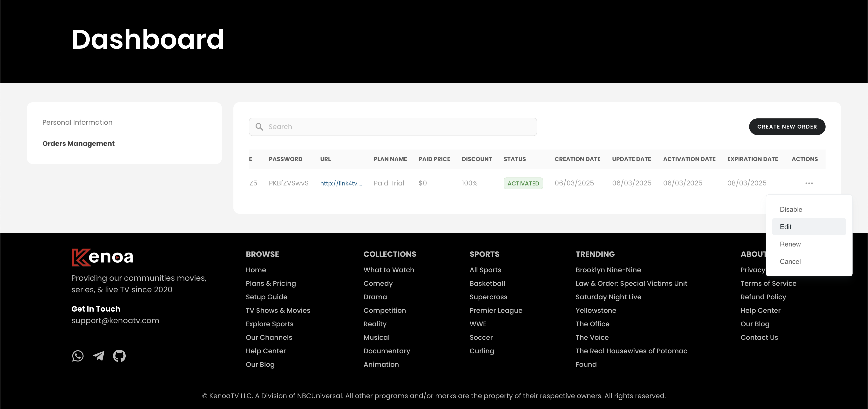Open Animation collection link
The height and width of the screenshot is (409, 868).
click(381, 364)
